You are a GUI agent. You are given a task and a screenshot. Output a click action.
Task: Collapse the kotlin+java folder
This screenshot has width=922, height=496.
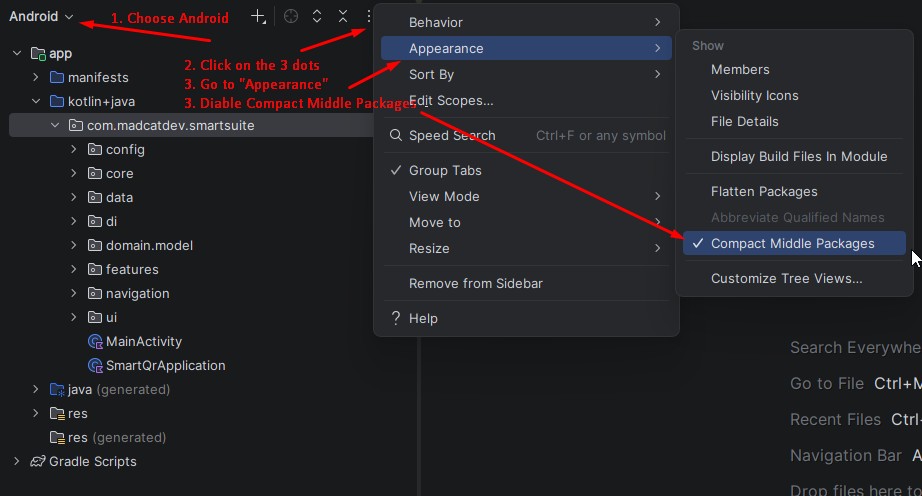click(x=36, y=101)
